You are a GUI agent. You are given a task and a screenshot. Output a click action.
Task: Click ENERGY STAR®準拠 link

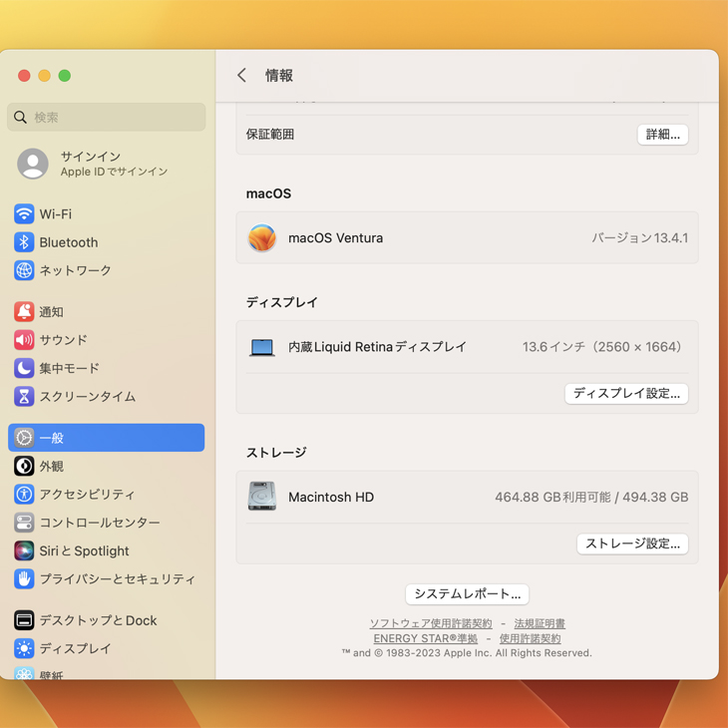pyautogui.click(x=425, y=638)
